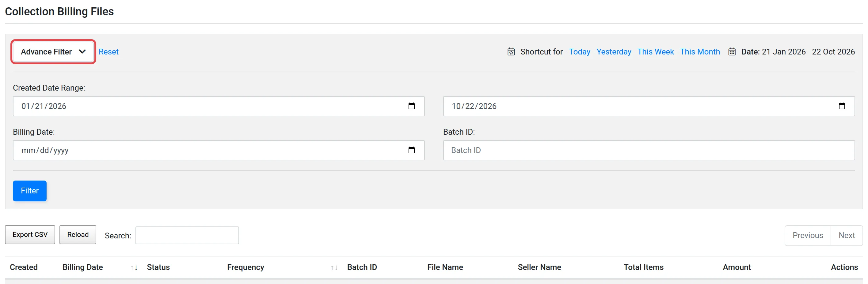The image size is (868, 284).
Task: Sort by Created column
Action: click(x=24, y=267)
